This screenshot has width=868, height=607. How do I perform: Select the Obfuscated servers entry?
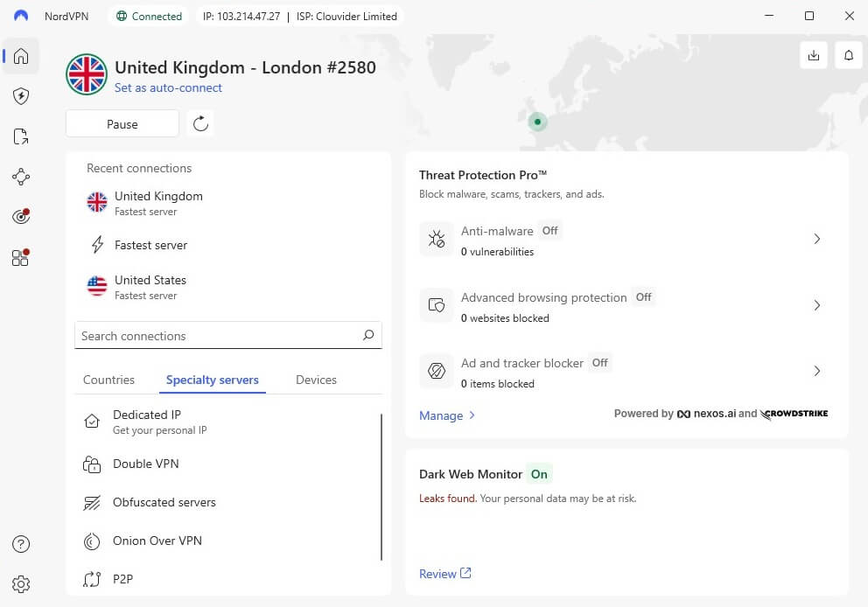coord(227,502)
